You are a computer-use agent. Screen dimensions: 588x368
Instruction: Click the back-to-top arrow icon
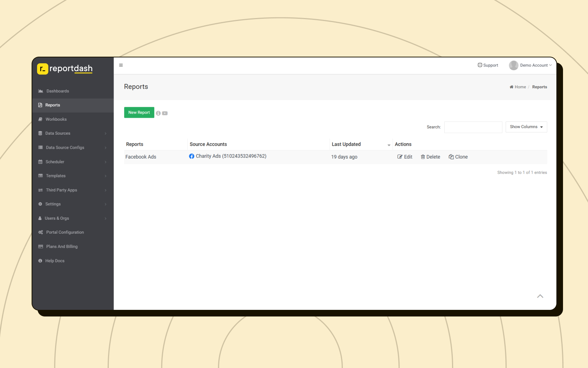pyautogui.click(x=540, y=296)
